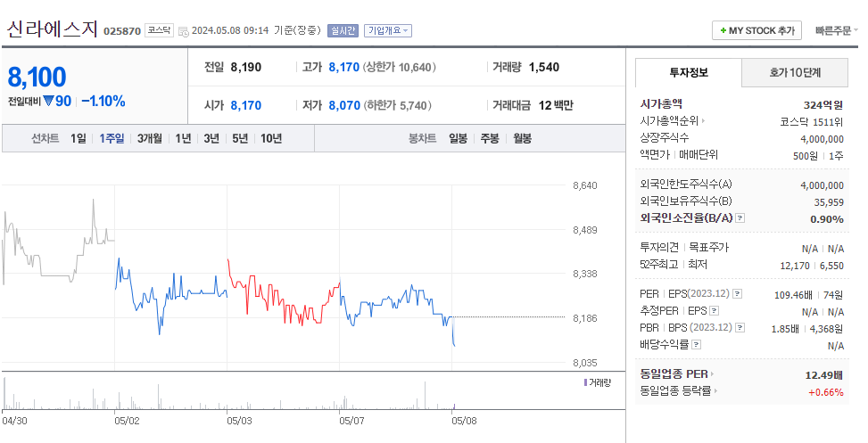The width and height of the screenshot is (868, 443).
Task: Click the 시가총액 324억원 value
Action: click(823, 104)
